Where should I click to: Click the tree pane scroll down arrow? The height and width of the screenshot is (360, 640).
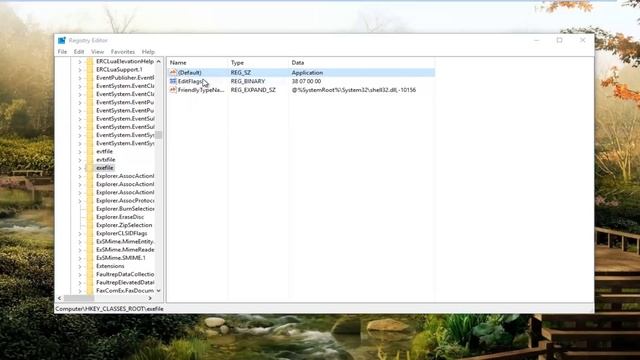[159, 291]
